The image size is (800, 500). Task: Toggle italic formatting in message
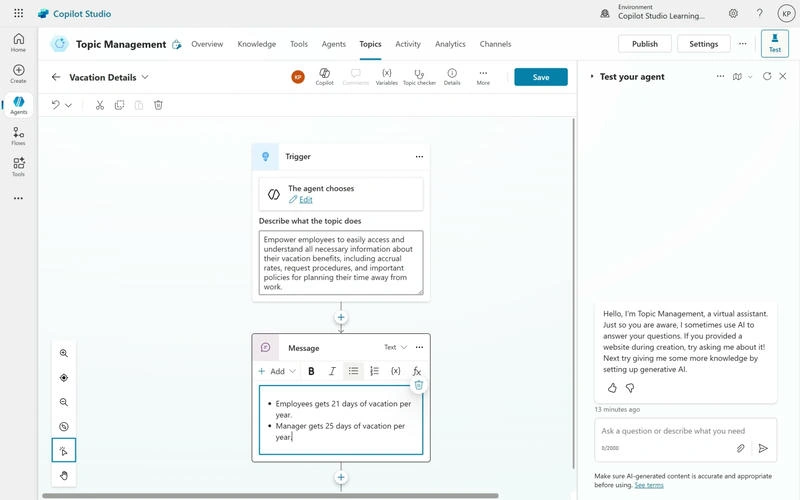[332, 371]
